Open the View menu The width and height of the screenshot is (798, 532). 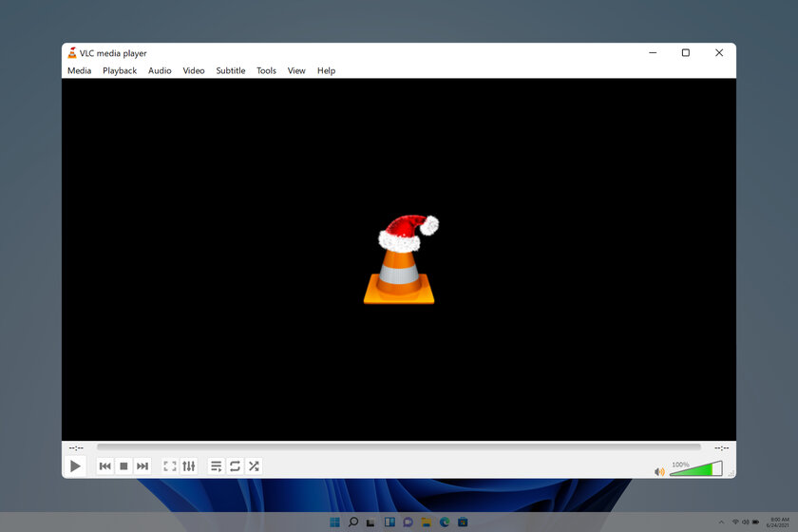[296, 70]
